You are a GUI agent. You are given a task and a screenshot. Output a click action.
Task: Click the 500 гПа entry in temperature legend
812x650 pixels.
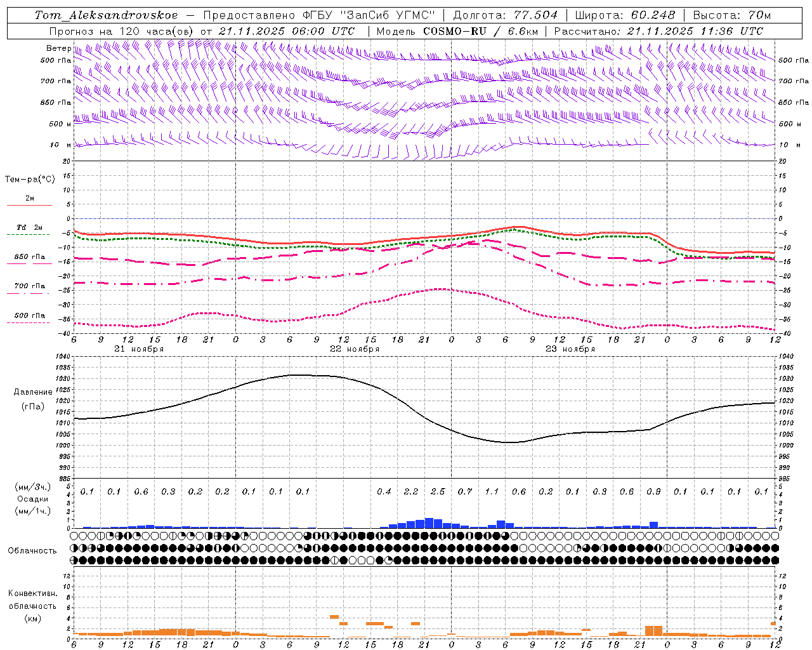30,315
